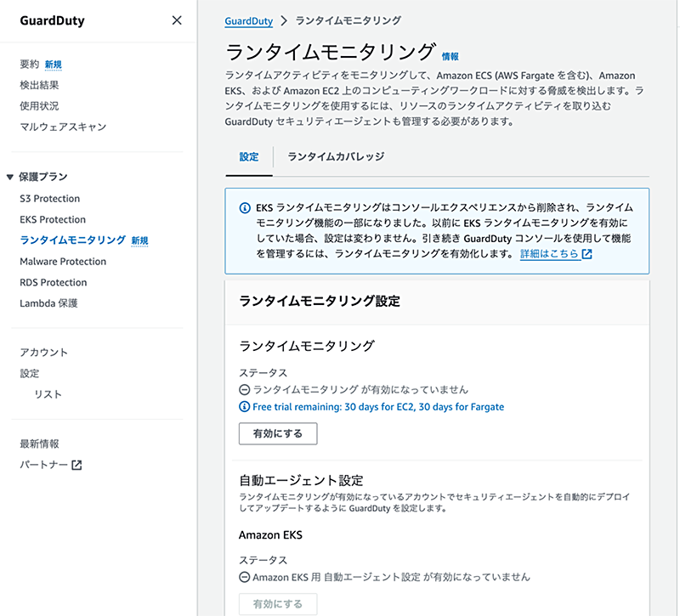Select EKS Protection plan
Viewport: 680px width, 616px height.
coord(53,219)
